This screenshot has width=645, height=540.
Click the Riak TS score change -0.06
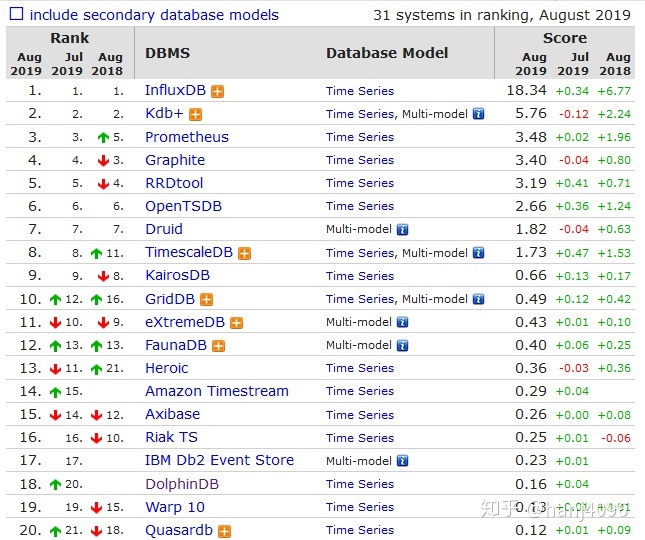[x=615, y=438]
